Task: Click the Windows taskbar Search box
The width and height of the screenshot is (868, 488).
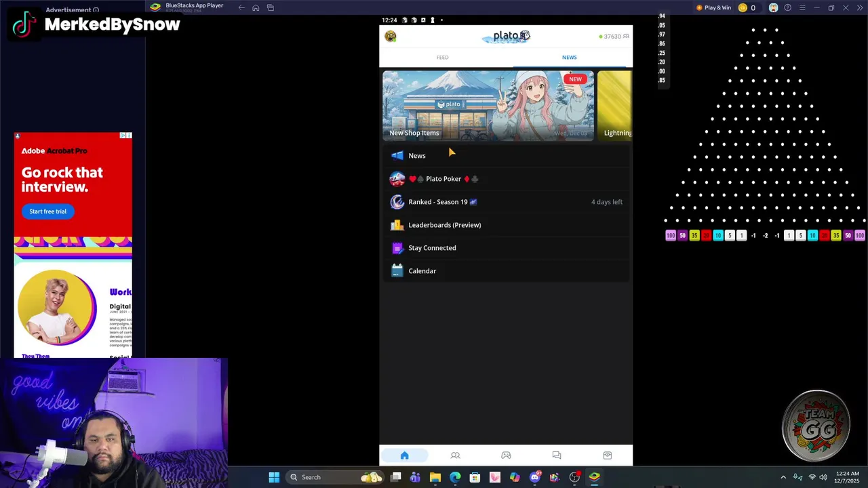Action: 334,477
